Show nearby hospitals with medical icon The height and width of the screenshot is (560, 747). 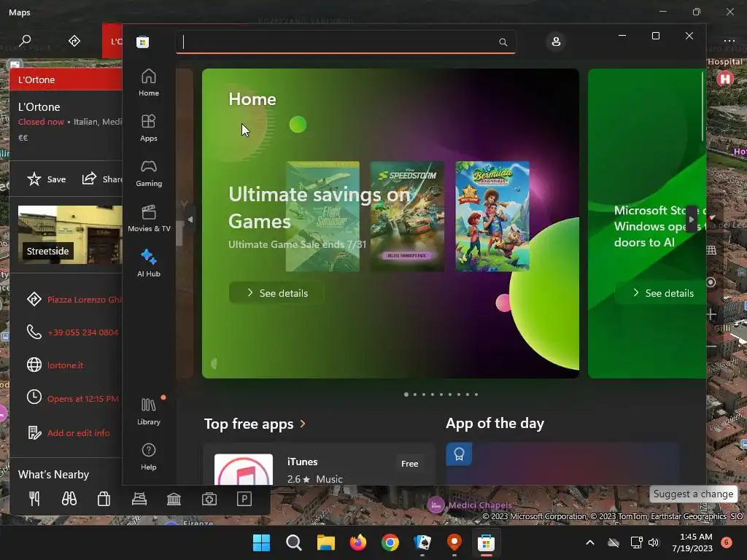pos(209,499)
